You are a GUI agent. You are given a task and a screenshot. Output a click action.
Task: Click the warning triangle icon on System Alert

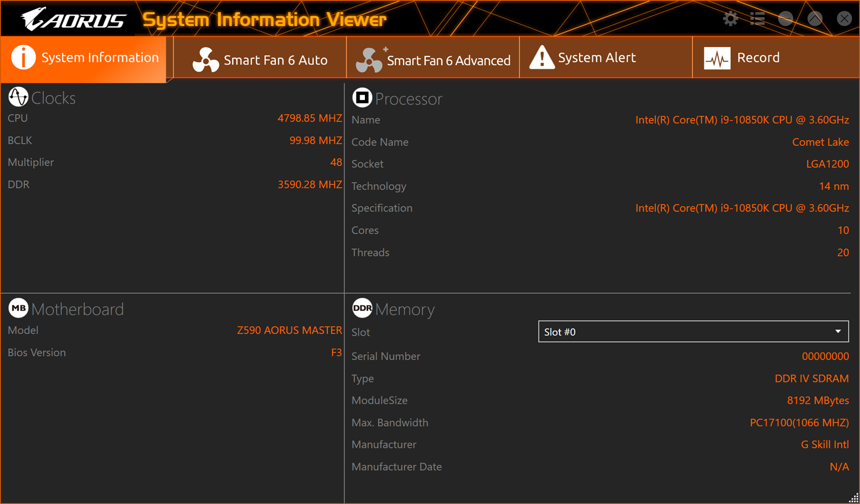click(542, 57)
